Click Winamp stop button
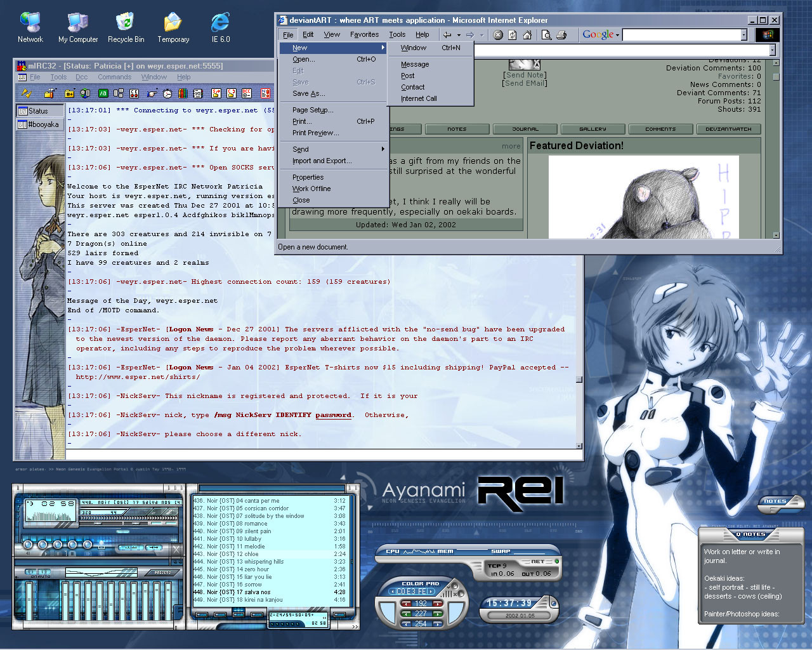Viewport: 812px width, 650px height. click(72, 545)
